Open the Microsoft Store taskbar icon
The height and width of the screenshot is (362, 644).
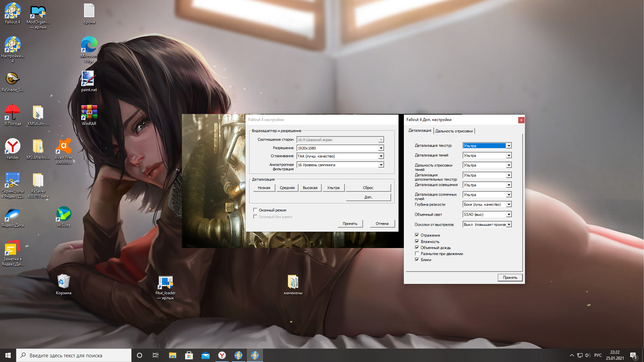(x=189, y=355)
